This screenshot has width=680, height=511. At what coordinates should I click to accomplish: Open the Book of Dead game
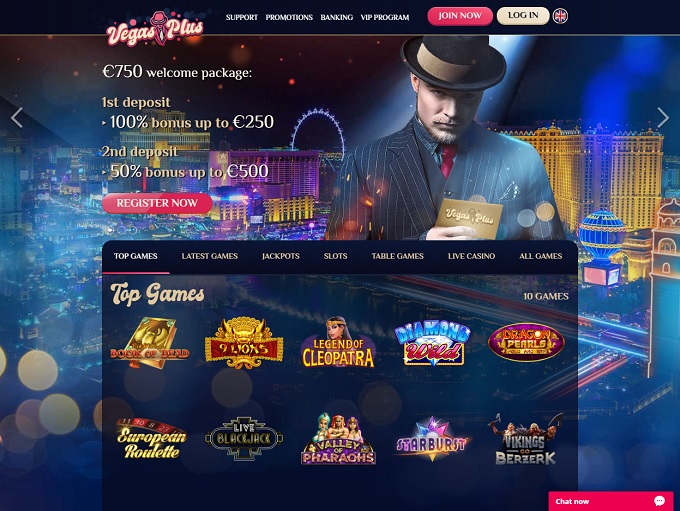(150, 343)
